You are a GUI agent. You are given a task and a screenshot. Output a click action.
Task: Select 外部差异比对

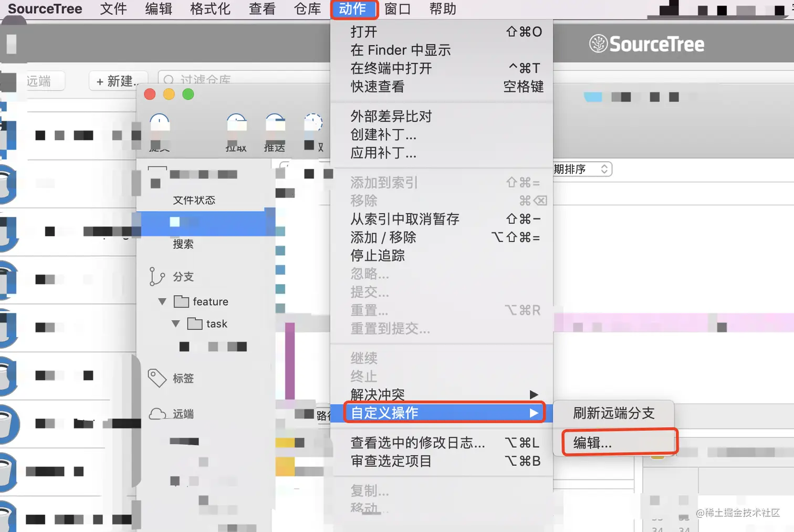click(x=442, y=116)
